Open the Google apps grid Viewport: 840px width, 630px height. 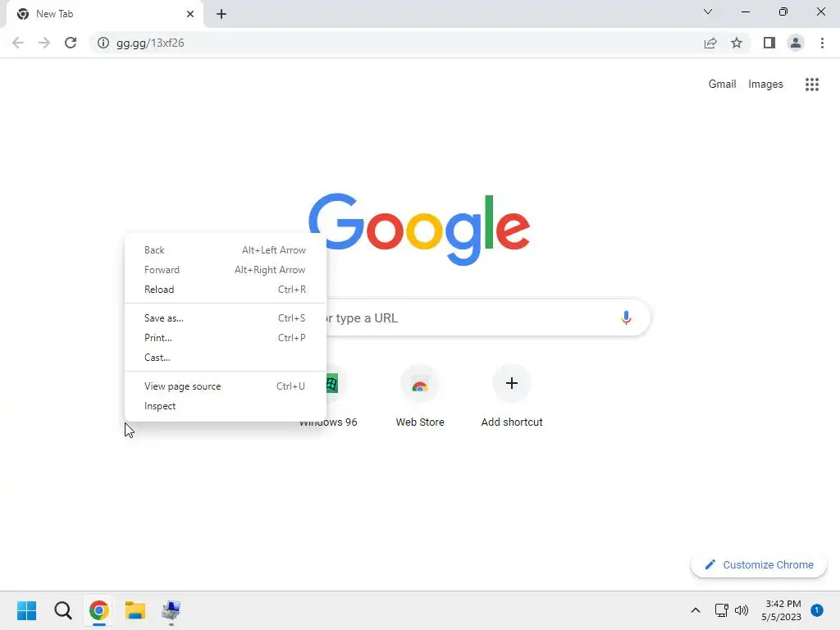coord(811,84)
